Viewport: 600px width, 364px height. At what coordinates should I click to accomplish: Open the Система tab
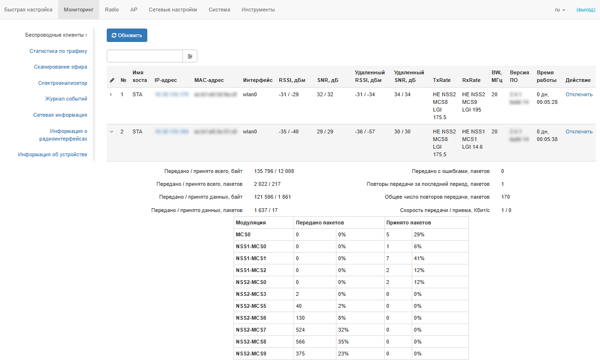[219, 10]
